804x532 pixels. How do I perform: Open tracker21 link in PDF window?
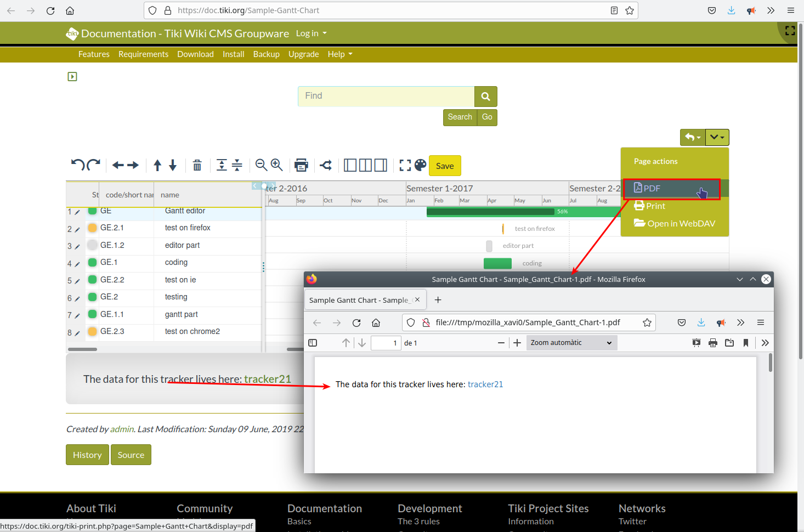click(x=485, y=384)
